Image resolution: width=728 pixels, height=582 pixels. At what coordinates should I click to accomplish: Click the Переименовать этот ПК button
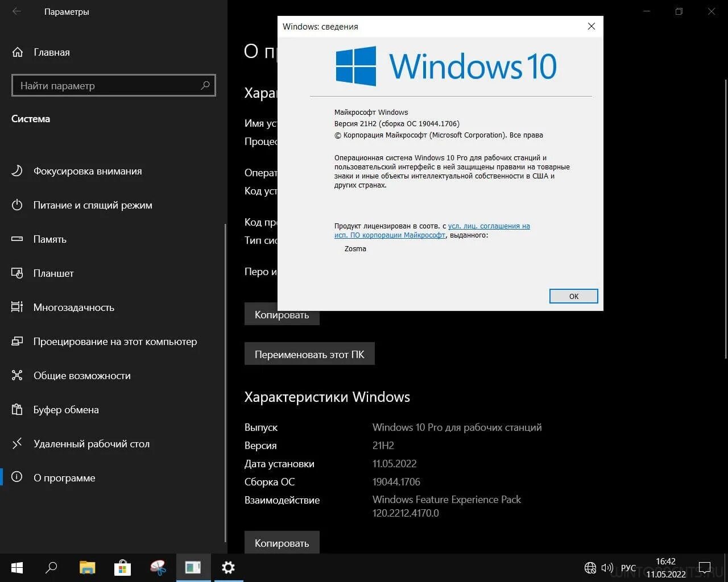(x=309, y=354)
